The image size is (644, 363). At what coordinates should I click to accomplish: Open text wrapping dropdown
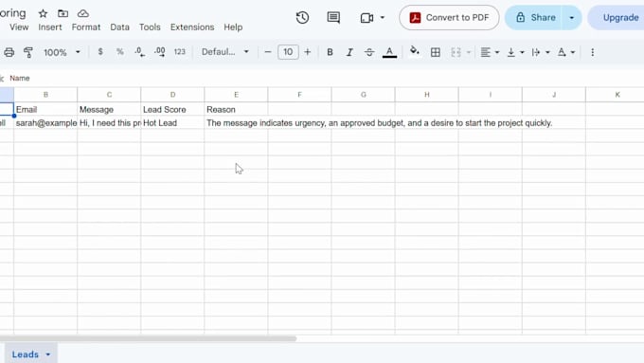point(541,52)
